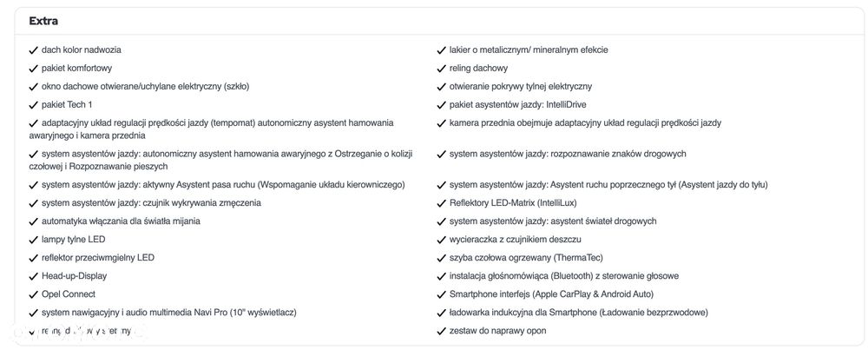Click the checkmark beside 'reflektor przeciwmgielny LED'
The width and height of the screenshot is (868, 350).
[33, 258]
